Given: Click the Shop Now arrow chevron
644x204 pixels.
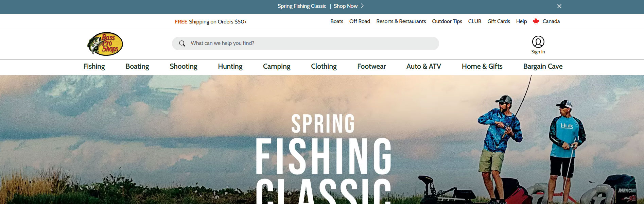Looking at the screenshot, I should [362, 6].
